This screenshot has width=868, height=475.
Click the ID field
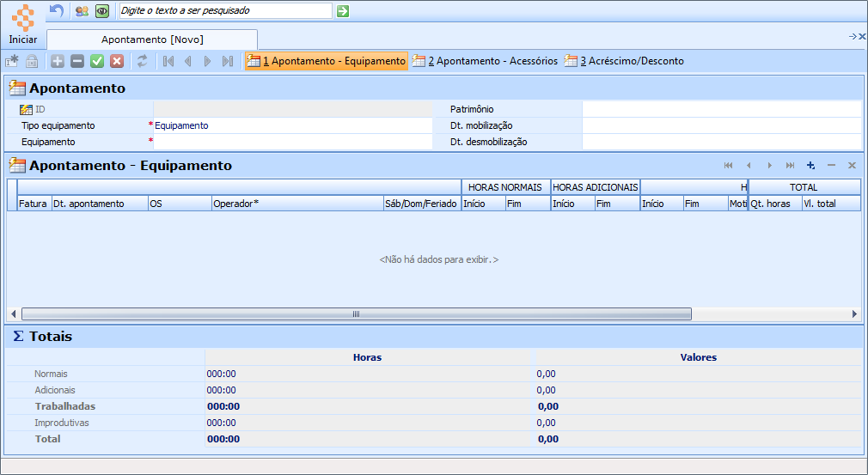292,109
